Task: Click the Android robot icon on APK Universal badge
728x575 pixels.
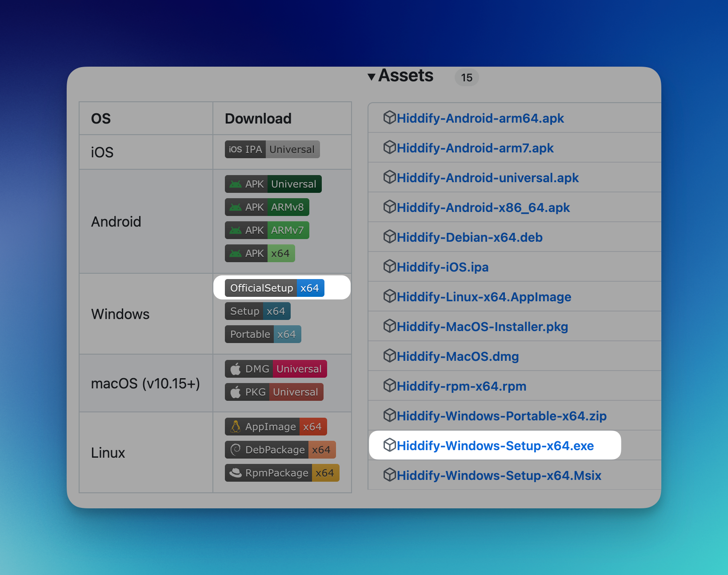Action: pos(236,184)
